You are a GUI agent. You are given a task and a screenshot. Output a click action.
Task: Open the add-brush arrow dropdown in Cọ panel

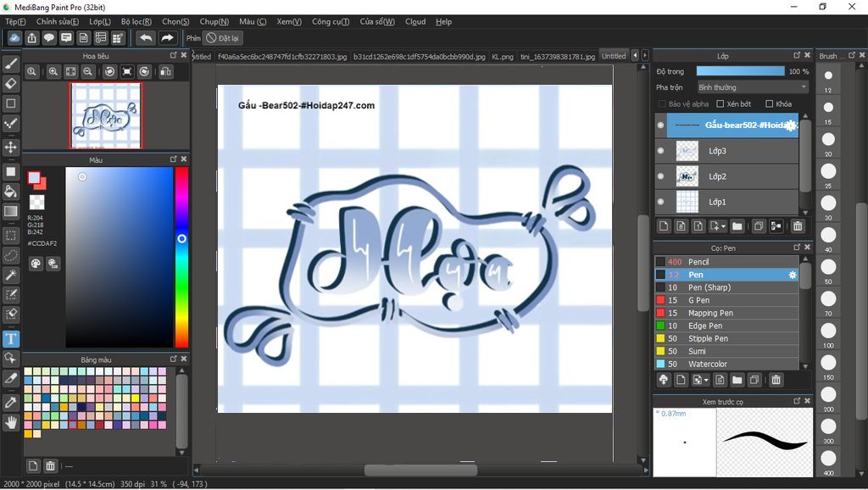pyautogui.click(x=700, y=380)
